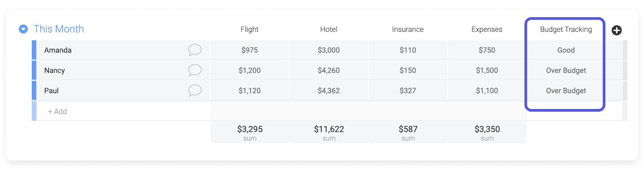Open Insurance sum $587 summary
This screenshot has width=644, height=171.
click(408, 132)
